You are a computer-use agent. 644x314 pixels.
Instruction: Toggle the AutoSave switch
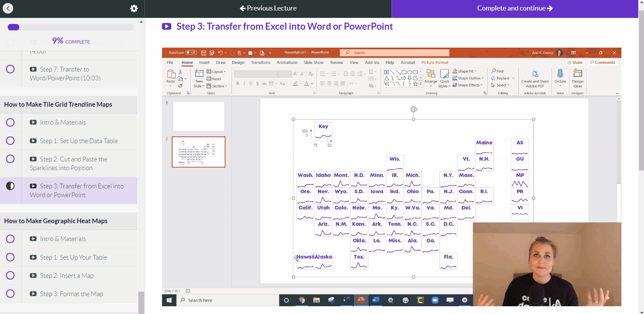[x=191, y=53]
